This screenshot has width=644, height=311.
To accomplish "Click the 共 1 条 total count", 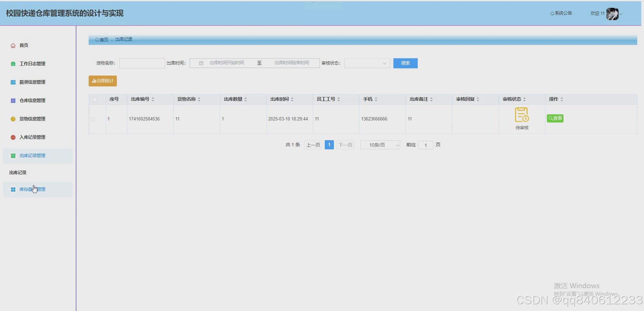I will pos(293,145).
